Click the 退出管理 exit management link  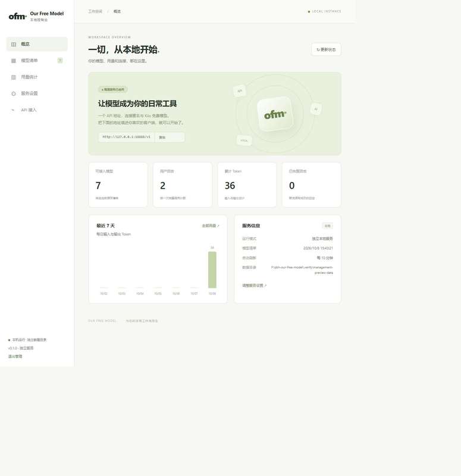[15, 356]
